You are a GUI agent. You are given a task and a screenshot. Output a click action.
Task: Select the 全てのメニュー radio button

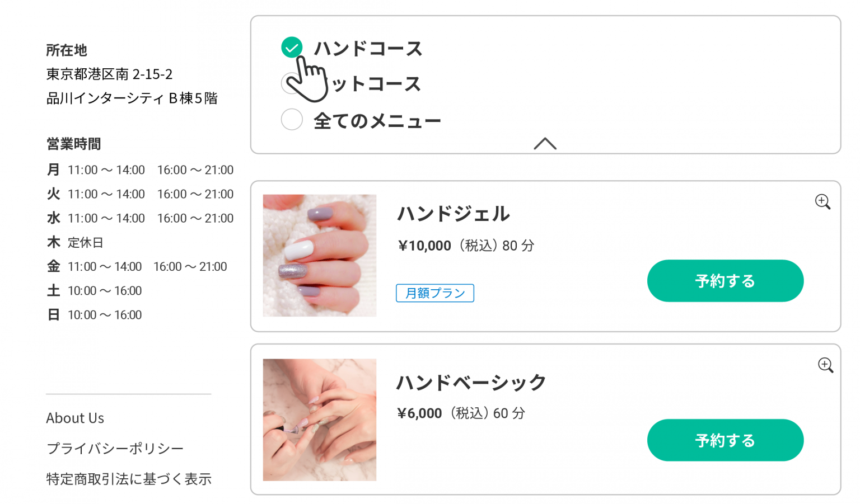coord(292,119)
